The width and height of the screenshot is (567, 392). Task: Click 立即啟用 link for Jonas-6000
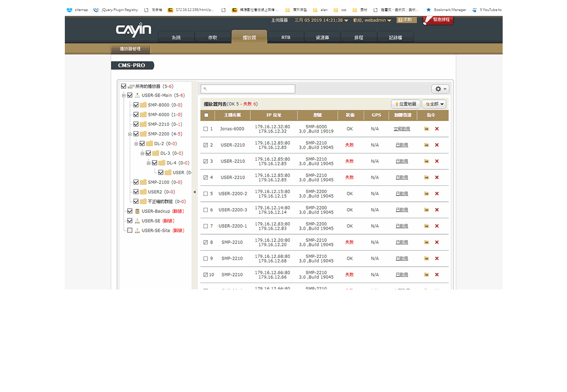click(x=402, y=129)
